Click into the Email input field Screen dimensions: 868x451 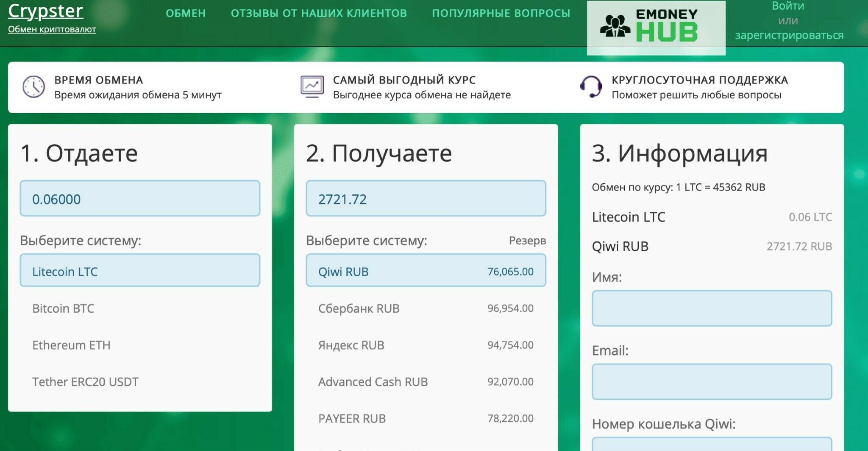(712, 381)
